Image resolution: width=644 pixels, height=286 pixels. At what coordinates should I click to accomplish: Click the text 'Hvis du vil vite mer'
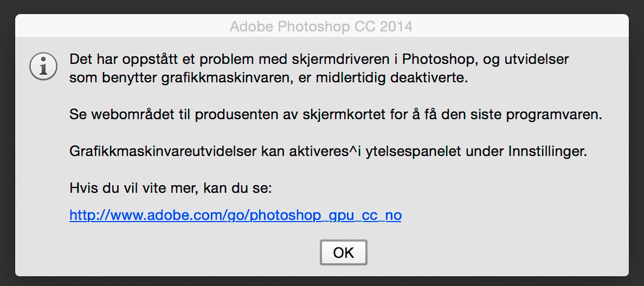134,189
